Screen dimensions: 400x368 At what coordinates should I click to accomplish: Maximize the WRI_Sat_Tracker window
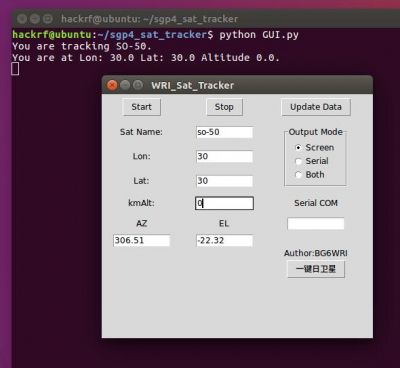click(x=138, y=85)
